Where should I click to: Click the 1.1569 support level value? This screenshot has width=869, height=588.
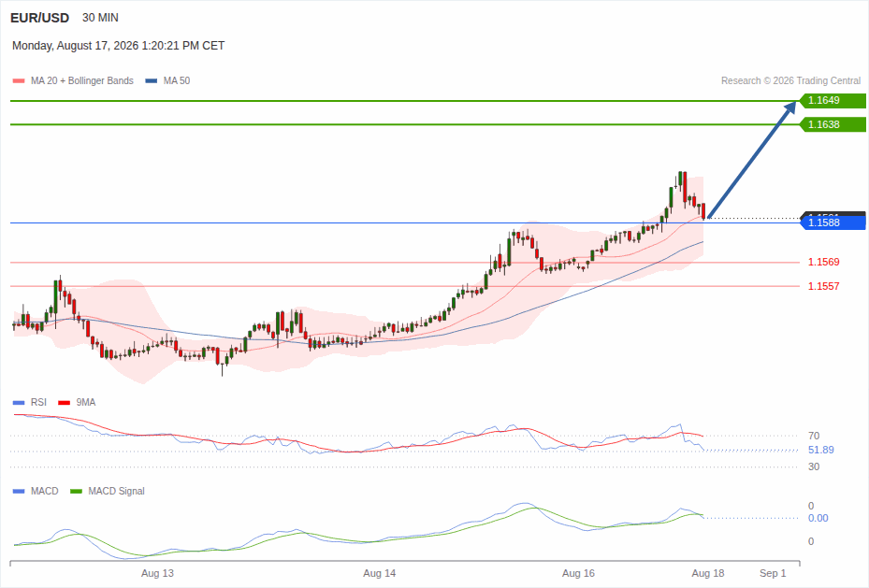click(823, 262)
